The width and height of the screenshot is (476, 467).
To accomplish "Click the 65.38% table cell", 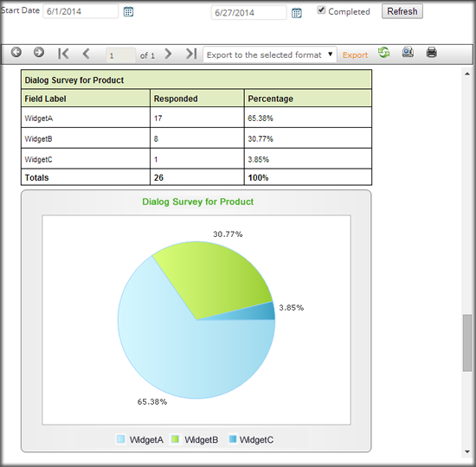I will click(x=308, y=118).
